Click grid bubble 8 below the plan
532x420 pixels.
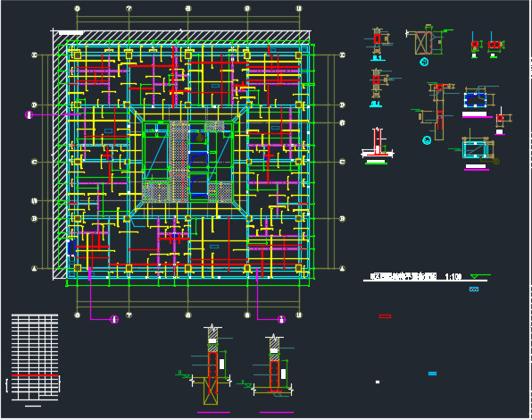tap(188, 315)
